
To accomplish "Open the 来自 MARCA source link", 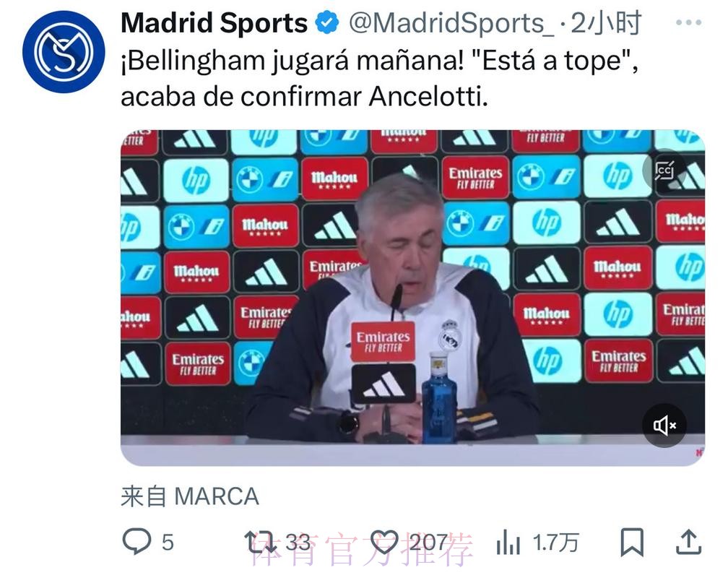I will tap(190, 496).
